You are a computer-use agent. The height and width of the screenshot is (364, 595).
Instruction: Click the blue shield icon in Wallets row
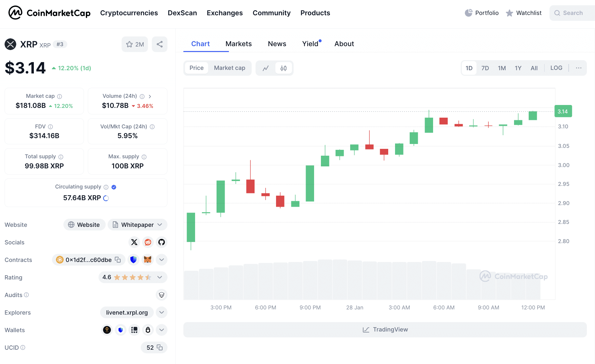pyautogui.click(x=121, y=330)
